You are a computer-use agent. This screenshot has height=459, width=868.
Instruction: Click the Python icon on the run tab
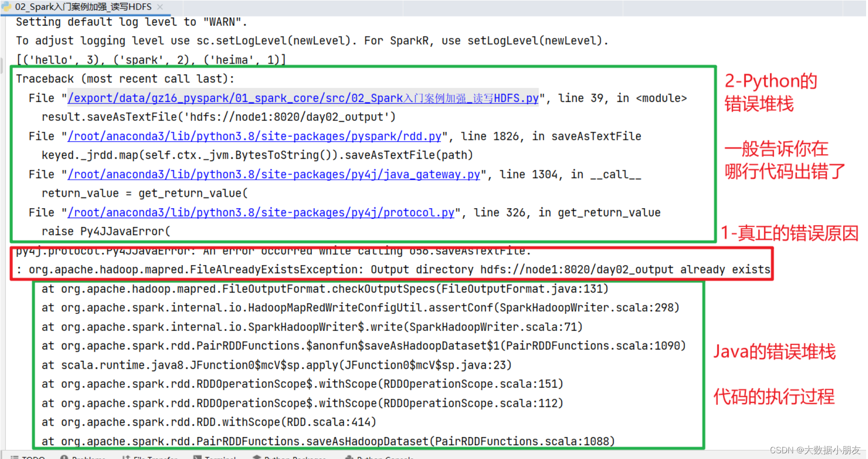pyautogui.click(x=7, y=7)
